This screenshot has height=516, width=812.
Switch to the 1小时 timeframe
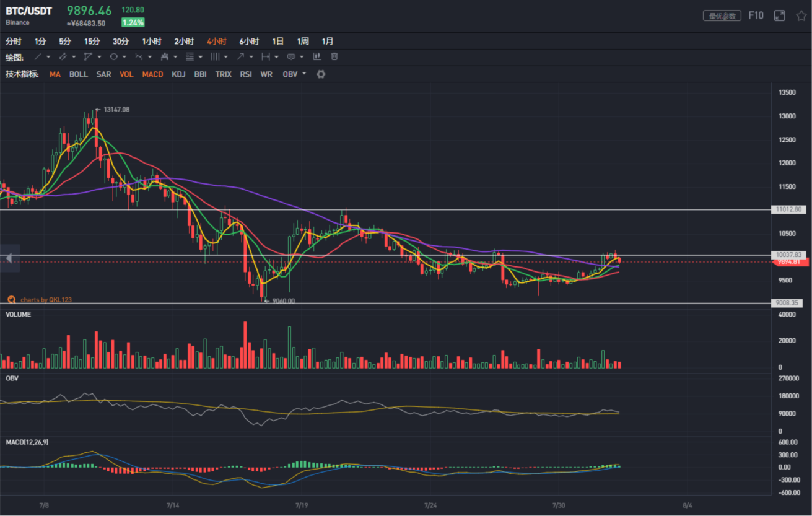click(152, 42)
